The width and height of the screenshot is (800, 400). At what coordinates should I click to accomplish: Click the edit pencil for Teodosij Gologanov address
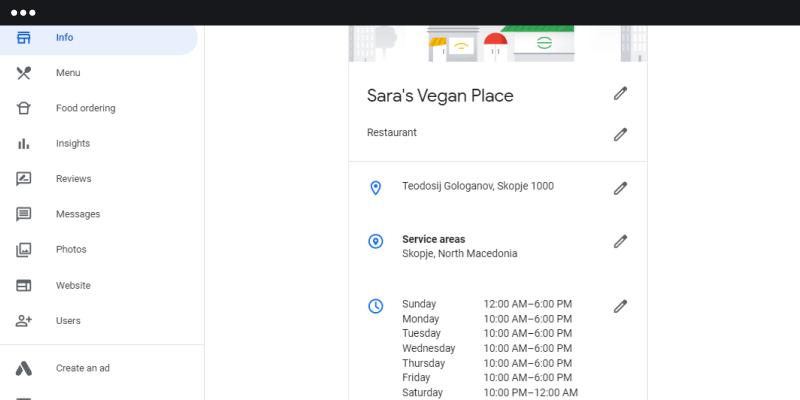[620, 188]
